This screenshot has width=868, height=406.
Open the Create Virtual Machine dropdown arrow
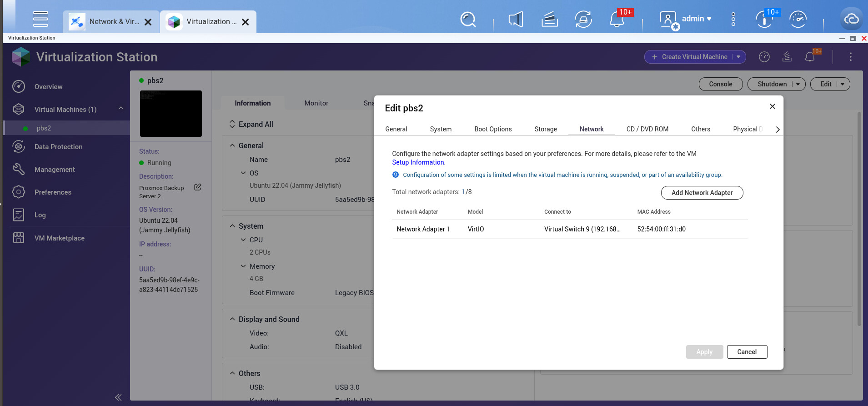click(738, 57)
